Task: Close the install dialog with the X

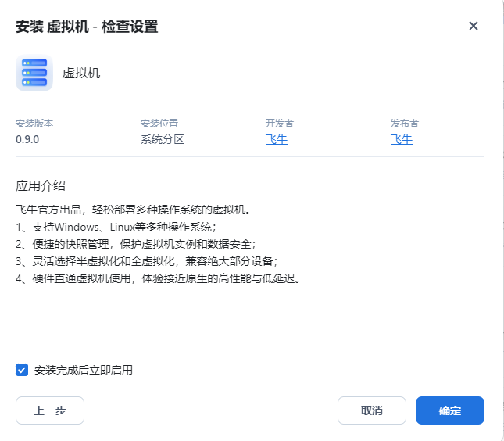Action: point(473,26)
